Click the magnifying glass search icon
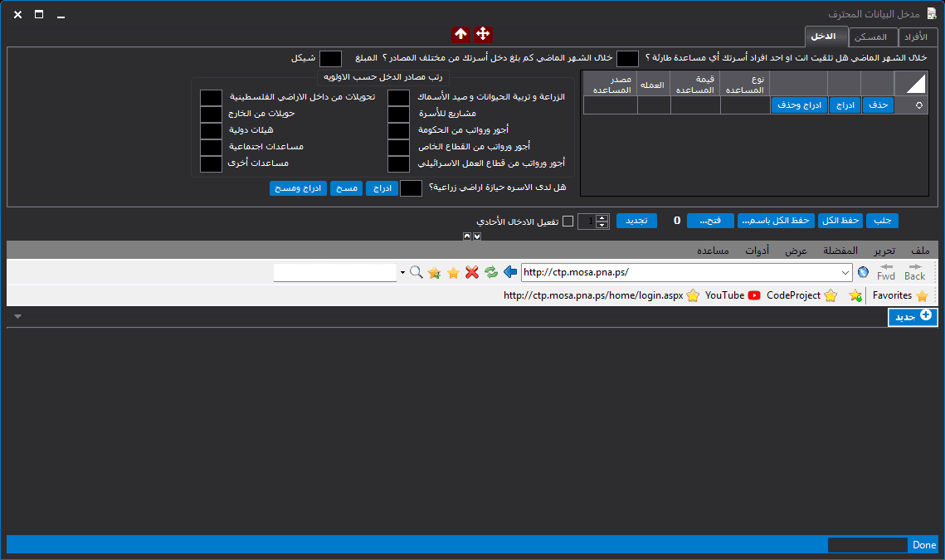Screen dimensions: 945x560 point(416,272)
